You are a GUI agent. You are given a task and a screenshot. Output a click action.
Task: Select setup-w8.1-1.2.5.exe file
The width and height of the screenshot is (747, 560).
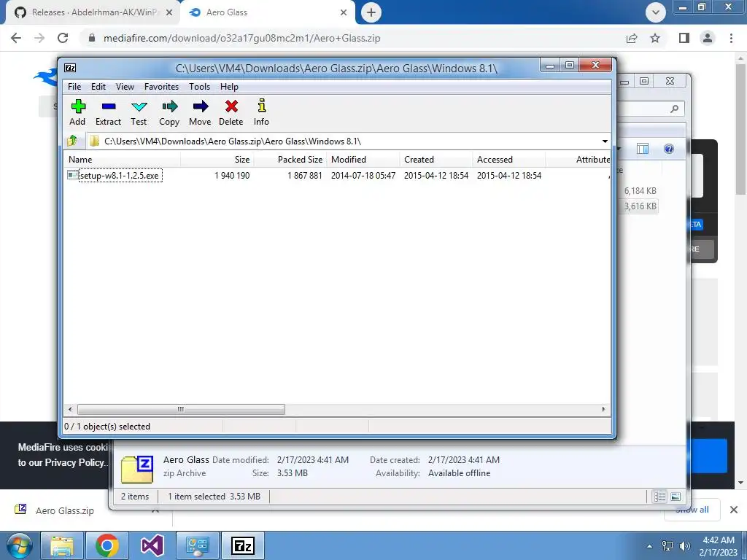click(119, 175)
